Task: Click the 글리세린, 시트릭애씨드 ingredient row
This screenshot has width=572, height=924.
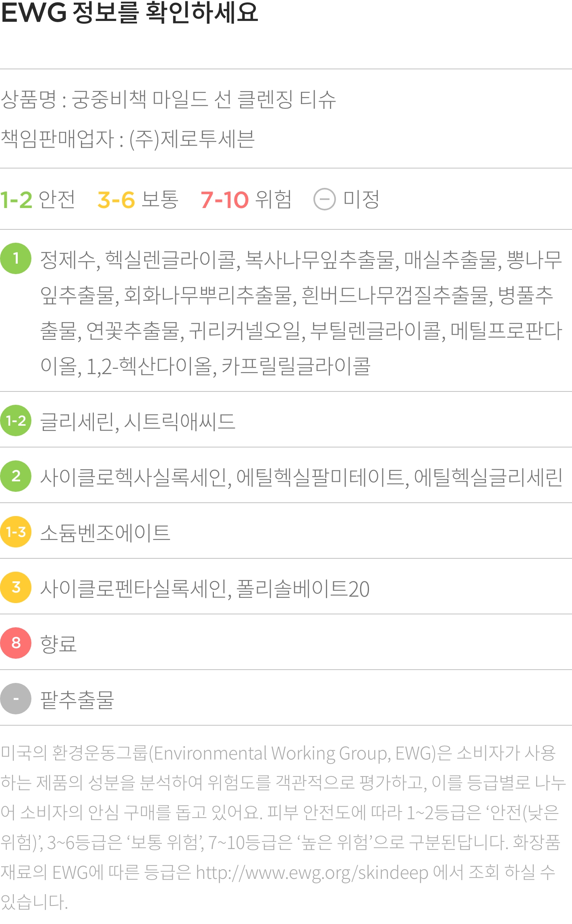Action: 138,421
